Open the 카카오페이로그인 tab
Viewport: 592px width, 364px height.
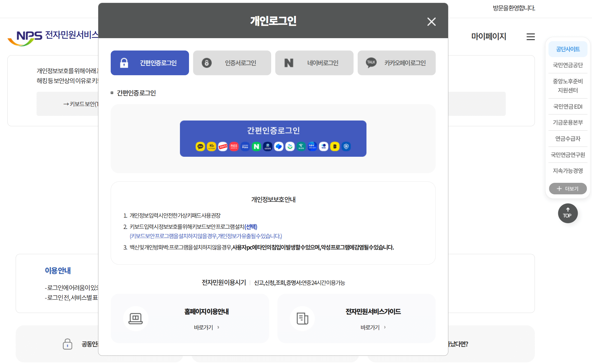(x=396, y=63)
